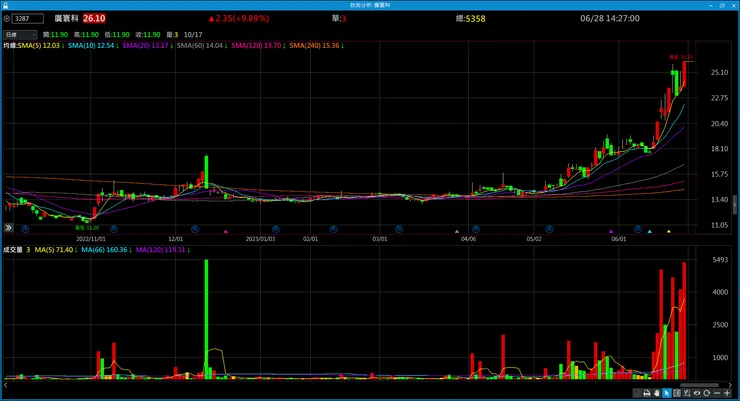Click the 收:11.90 close value
The width and height of the screenshot is (740, 401).
148,35
